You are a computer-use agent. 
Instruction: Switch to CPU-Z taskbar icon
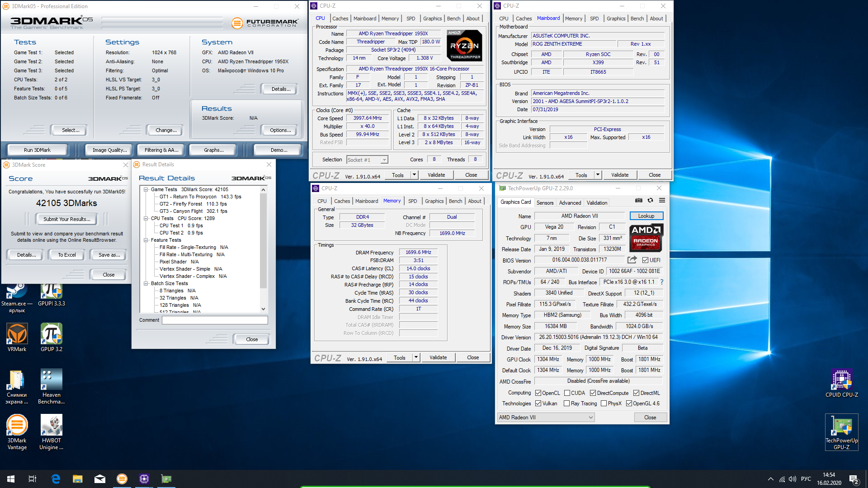point(144,479)
